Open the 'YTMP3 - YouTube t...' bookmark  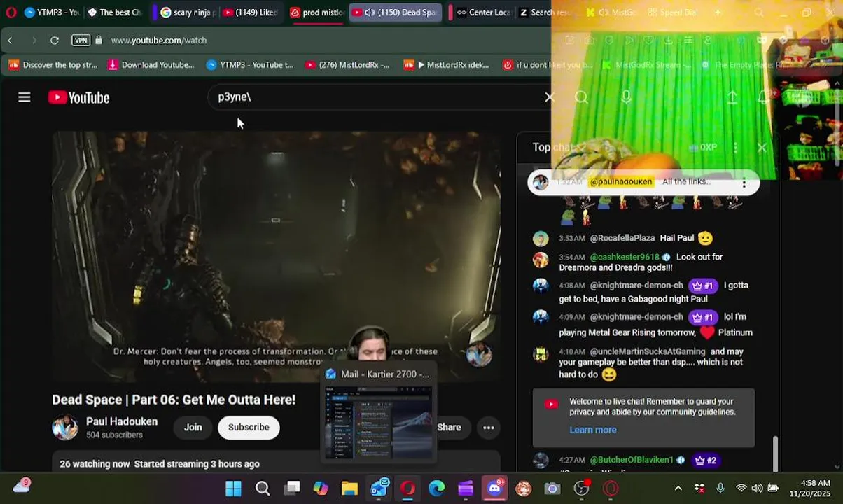(250, 64)
